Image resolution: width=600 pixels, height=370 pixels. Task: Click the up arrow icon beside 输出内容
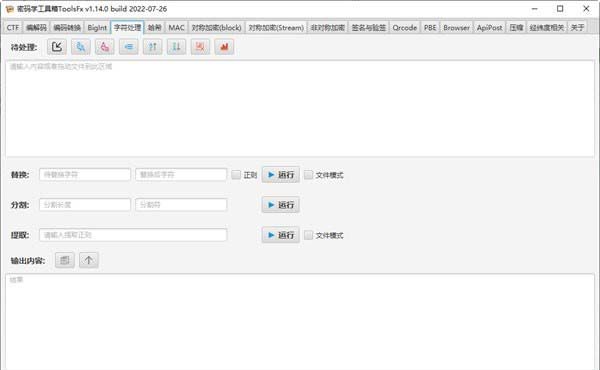(x=89, y=261)
